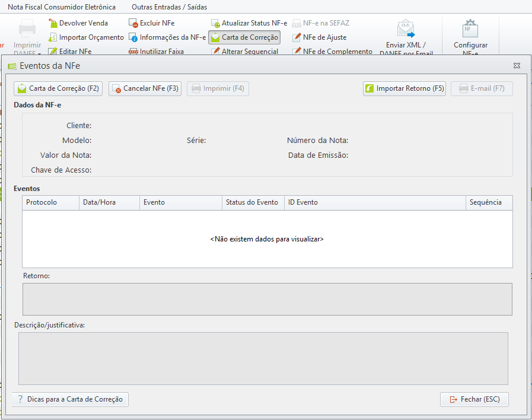Click the Fechar (ESC) button

click(x=474, y=399)
